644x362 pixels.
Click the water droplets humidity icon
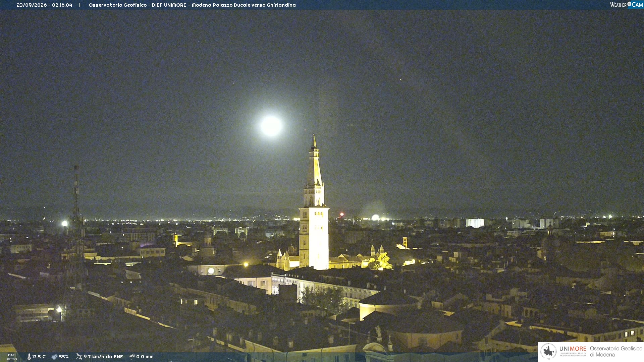pyautogui.click(x=55, y=357)
